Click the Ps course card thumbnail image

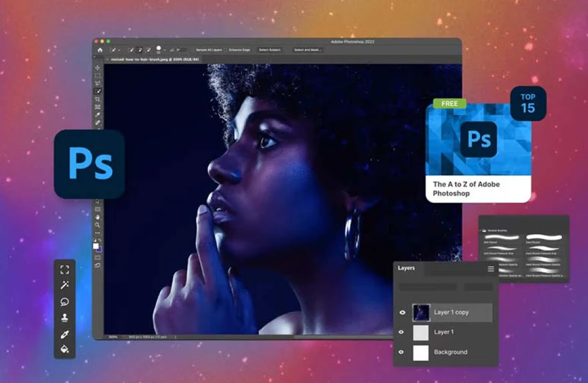pyautogui.click(x=478, y=140)
